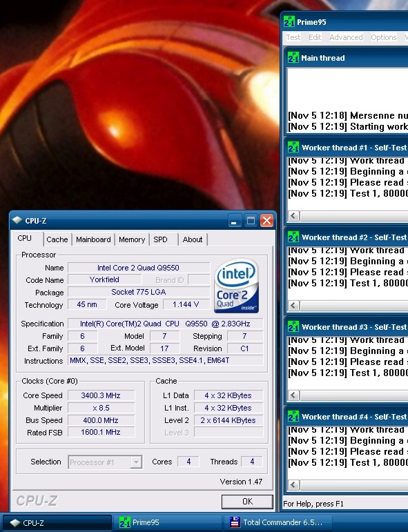This screenshot has width=408, height=532.
Task: Open CPU-Z from the taskbar
Action: (x=57, y=523)
